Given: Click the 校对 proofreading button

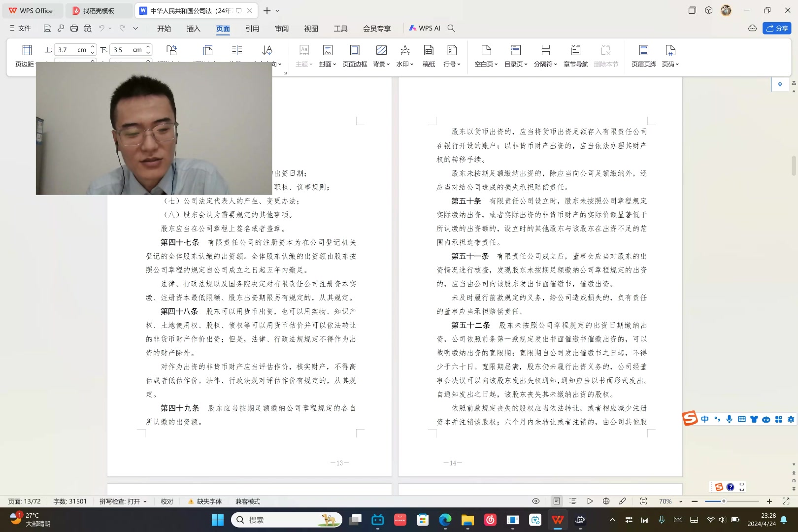Looking at the screenshot, I should coord(167,501).
